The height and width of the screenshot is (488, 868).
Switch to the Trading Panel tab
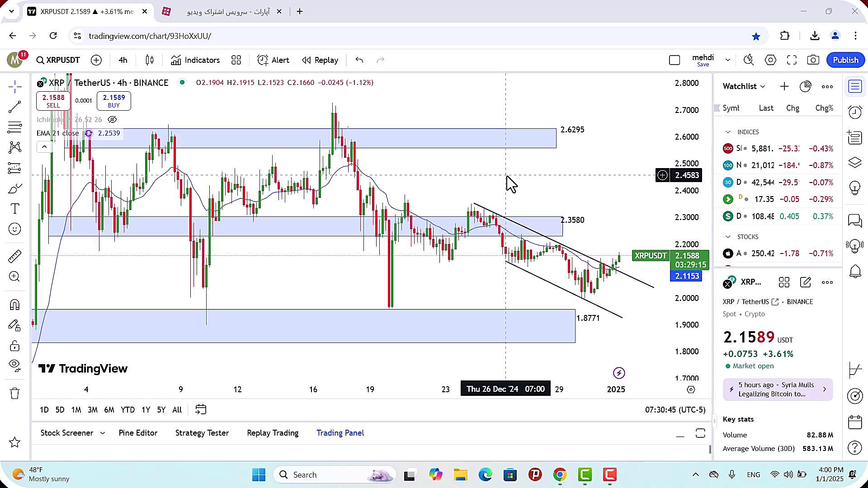tap(340, 433)
